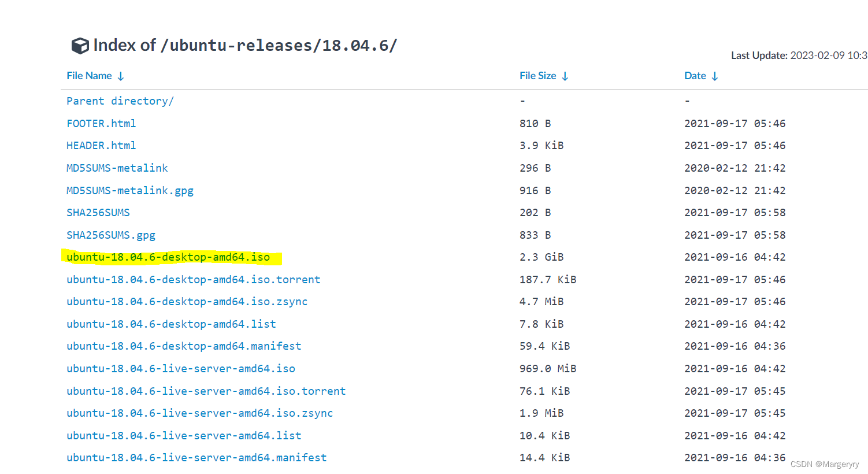Click the date of SHA256SUMS.gpg row
The height and width of the screenshot is (474, 868).
(x=735, y=235)
